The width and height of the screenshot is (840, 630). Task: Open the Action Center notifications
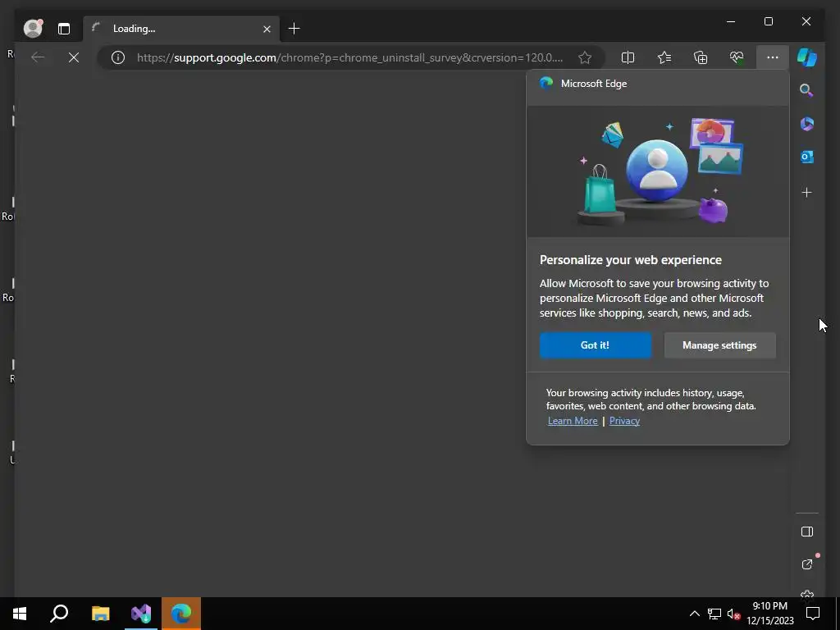(x=813, y=614)
